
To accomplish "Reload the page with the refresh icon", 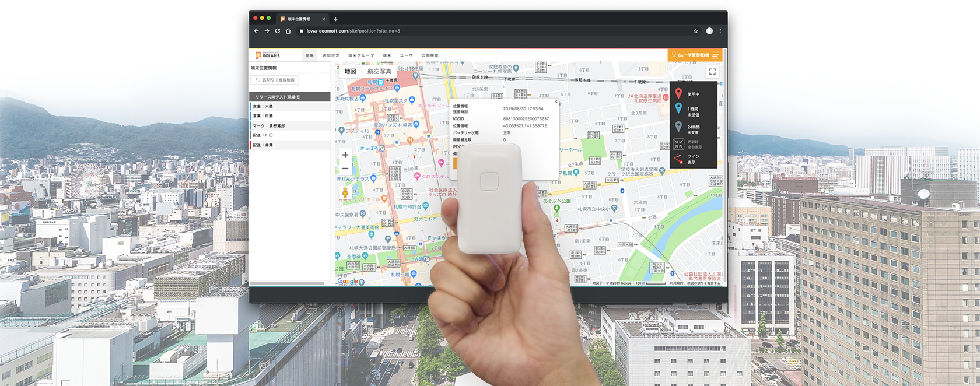I will click(278, 31).
